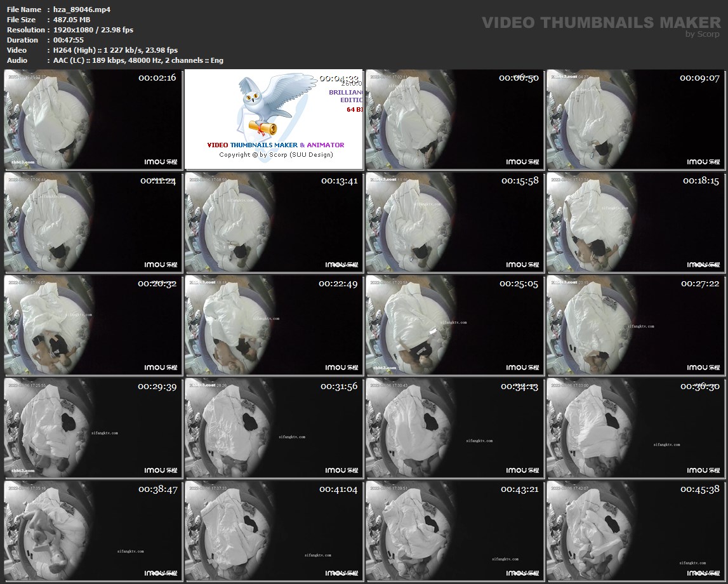728x584 pixels.
Task: Select the frame at 00:43:21
Action: 454,531
